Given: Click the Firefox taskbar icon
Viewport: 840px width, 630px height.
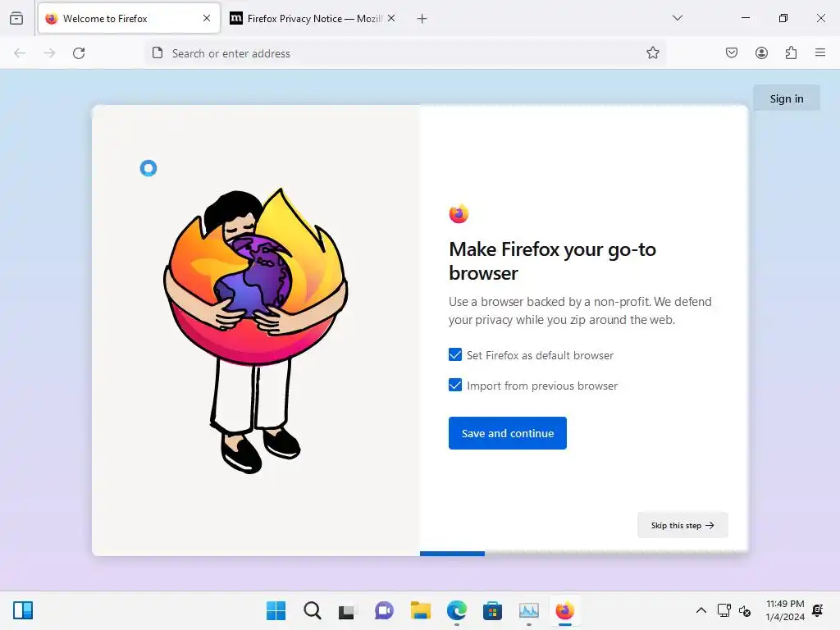Looking at the screenshot, I should point(565,610).
